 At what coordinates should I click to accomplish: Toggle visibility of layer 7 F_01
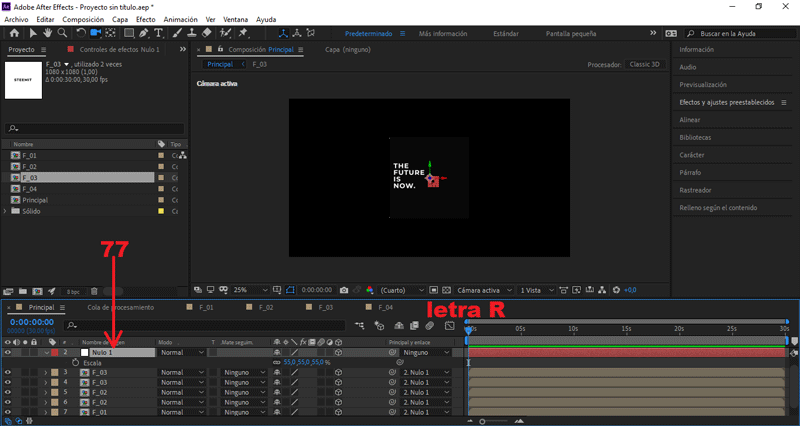point(7,412)
